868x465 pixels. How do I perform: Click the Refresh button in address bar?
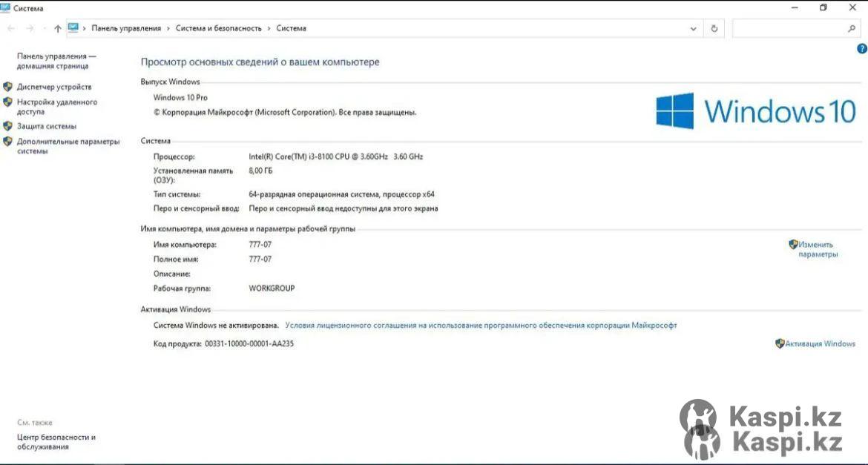pyautogui.click(x=714, y=29)
